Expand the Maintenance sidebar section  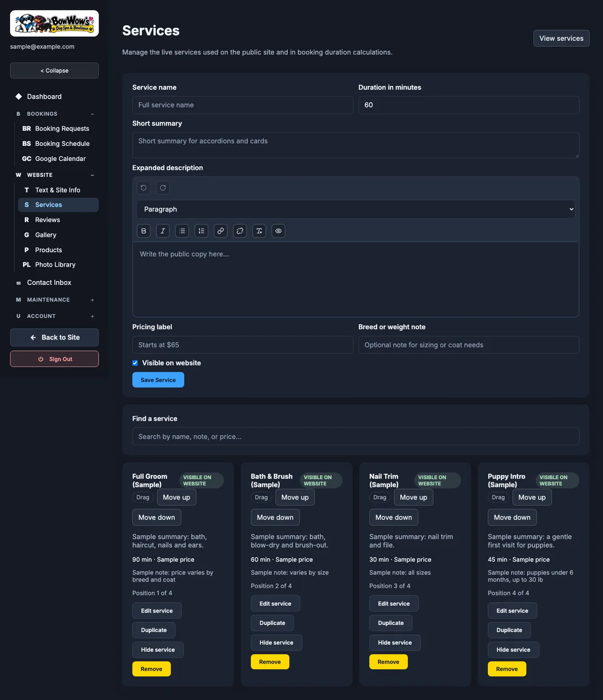pos(92,300)
